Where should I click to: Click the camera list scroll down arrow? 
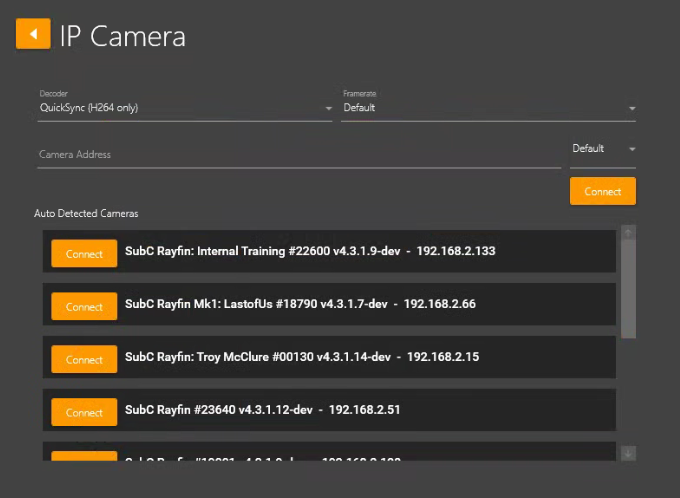(628, 453)
